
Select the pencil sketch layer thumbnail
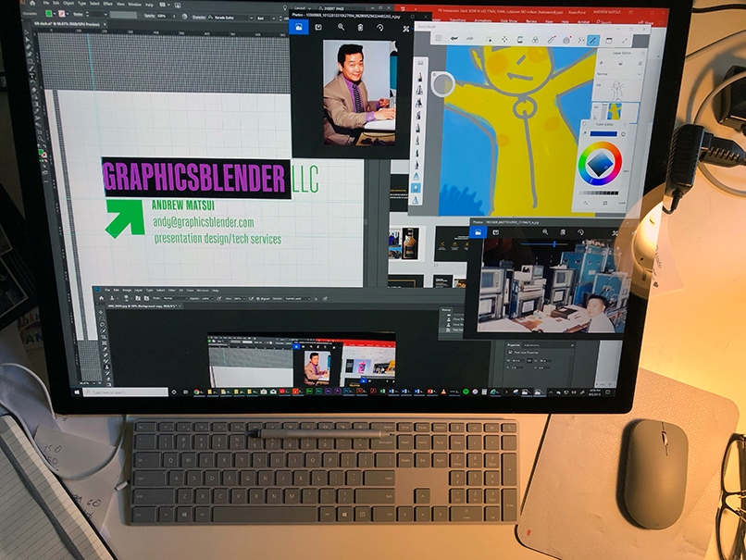pyautogui.click(x=616, y=89)
